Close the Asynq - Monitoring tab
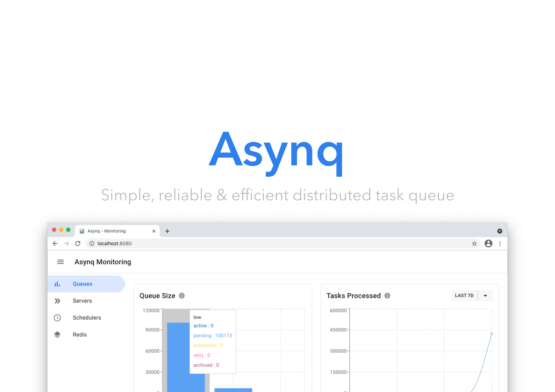Viewport: 555px width, 392px height. [154, 231]
